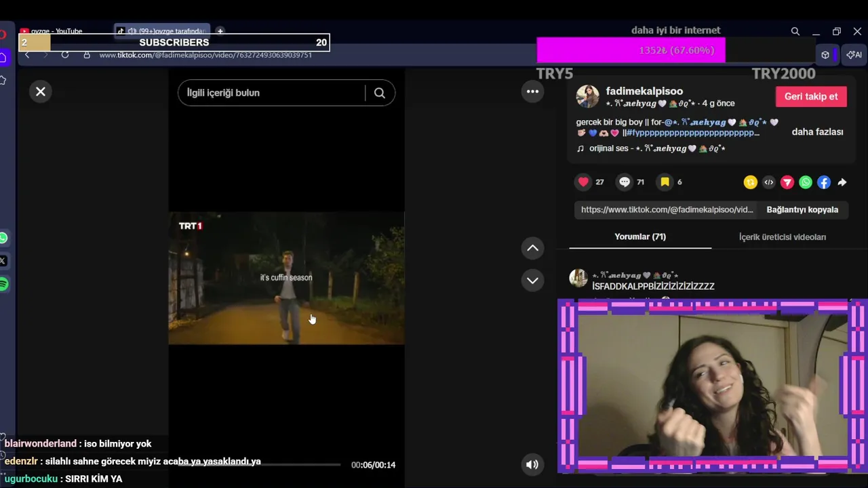Open the browser AI assistant button
This screenshot has height=488, width=868.
point(854,55)
